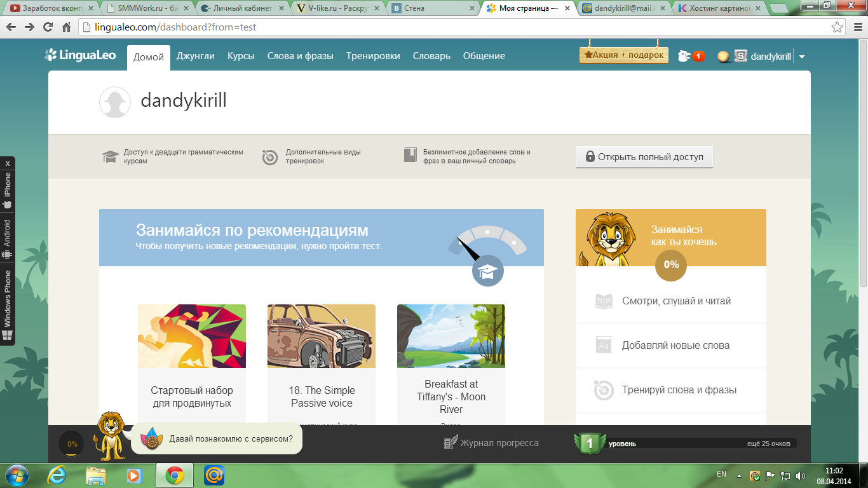Click the profile avatar placeholder icon
Screen dimensions: 868x488
115,102
